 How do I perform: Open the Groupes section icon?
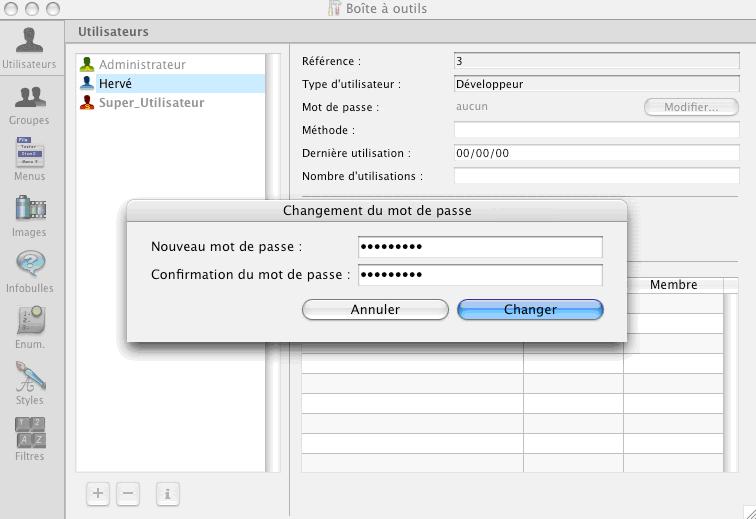tap(30, 99)
